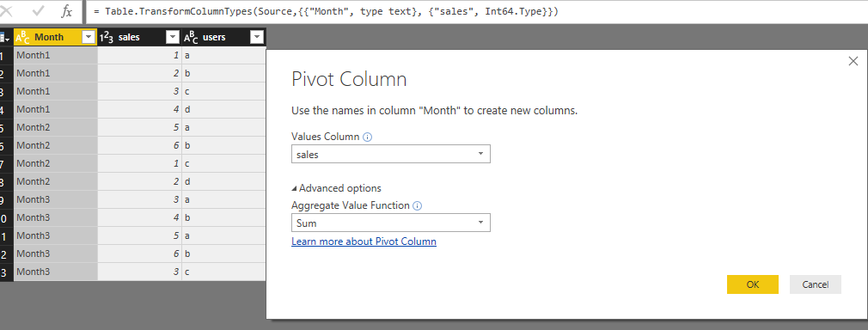Select user d cell in the Month2 row
The image size is (868, 330).
[223, 181]
